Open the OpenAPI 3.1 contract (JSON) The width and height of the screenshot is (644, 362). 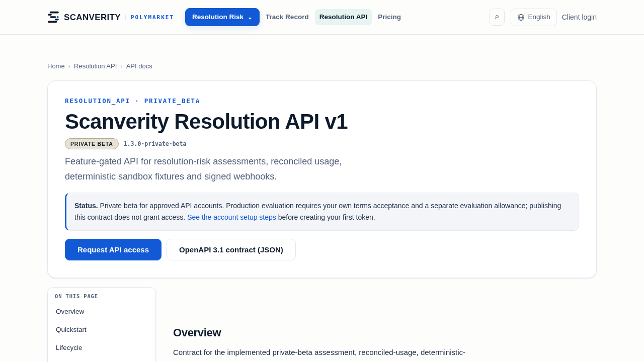click(231, 250)
